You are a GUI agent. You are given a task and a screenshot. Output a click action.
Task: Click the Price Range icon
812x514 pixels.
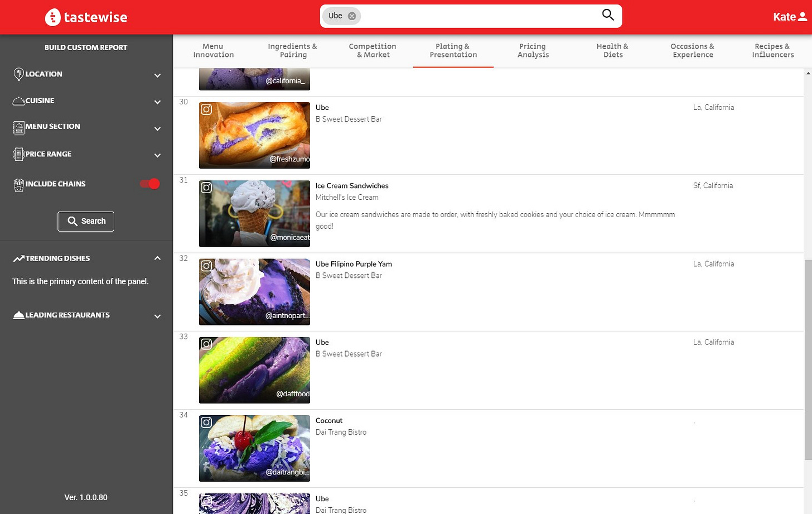[x=18, y=155]
